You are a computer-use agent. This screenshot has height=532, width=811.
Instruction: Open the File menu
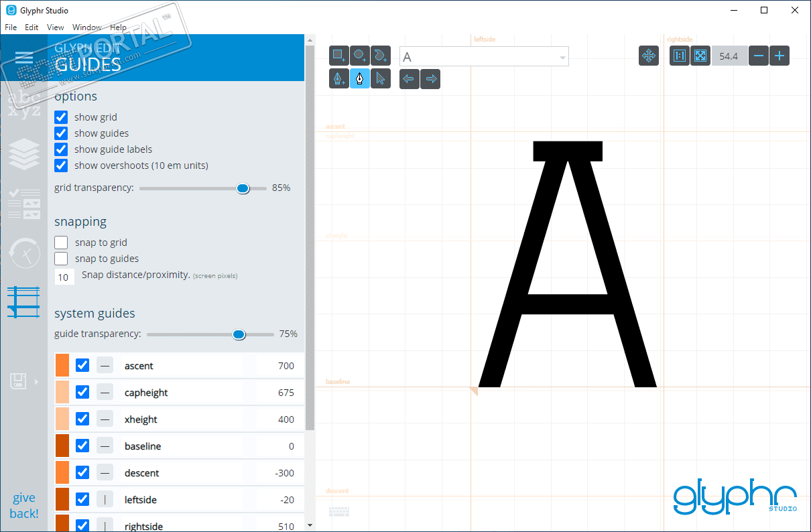pyautogui.click(x=11, y=27)
